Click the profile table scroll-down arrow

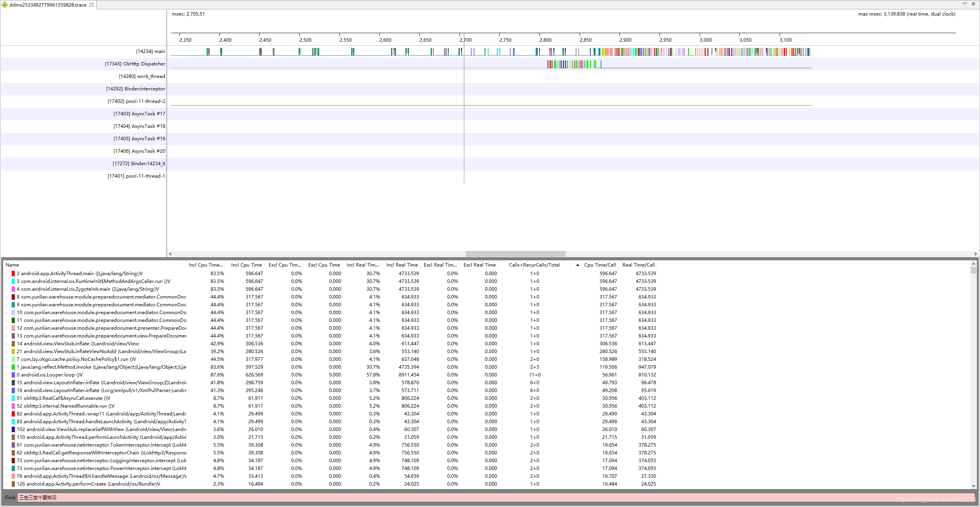pos(973,486)
